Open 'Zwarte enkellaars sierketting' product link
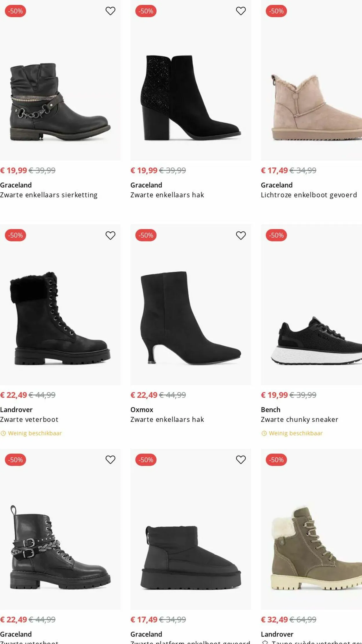The image size is (362, 644). coord(49,195)
